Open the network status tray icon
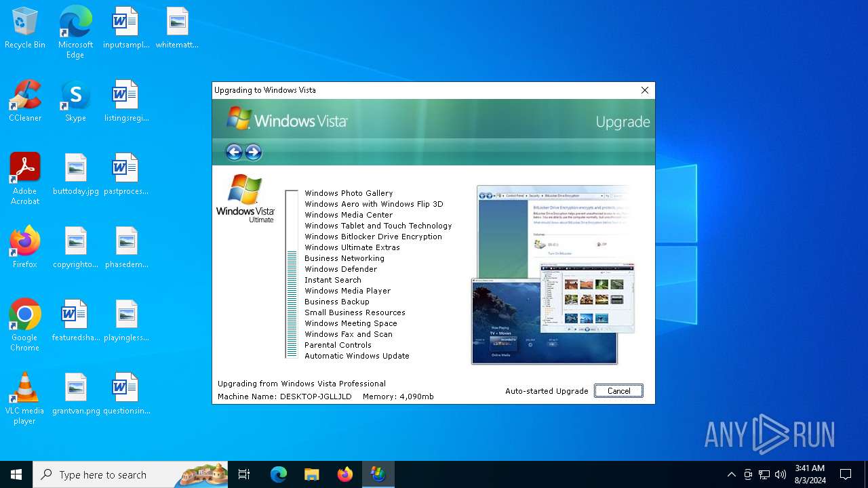Screen dimensions: 868x488 coord(764,474)
